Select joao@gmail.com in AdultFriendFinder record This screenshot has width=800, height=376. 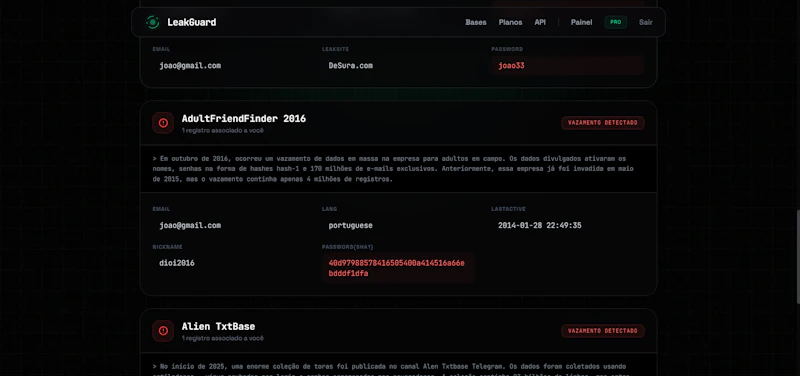pyautogui.click(x=190, y=225)
